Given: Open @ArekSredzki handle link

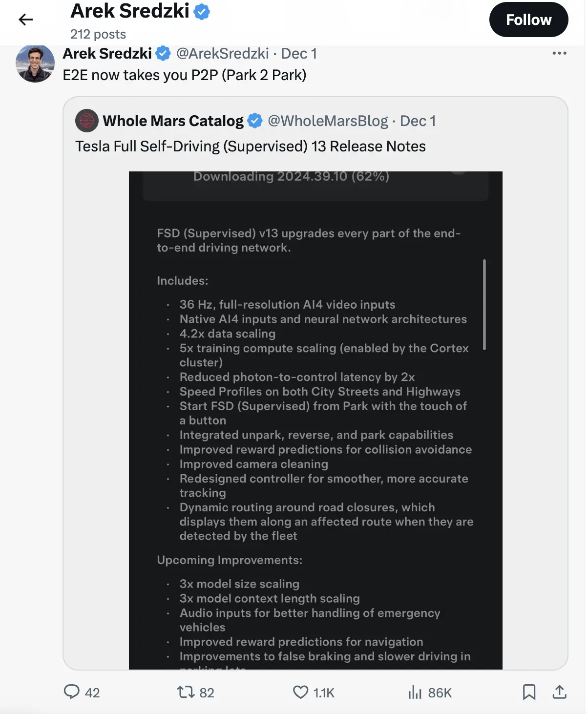Looking at the screenshot, I should tap(222, 53).
